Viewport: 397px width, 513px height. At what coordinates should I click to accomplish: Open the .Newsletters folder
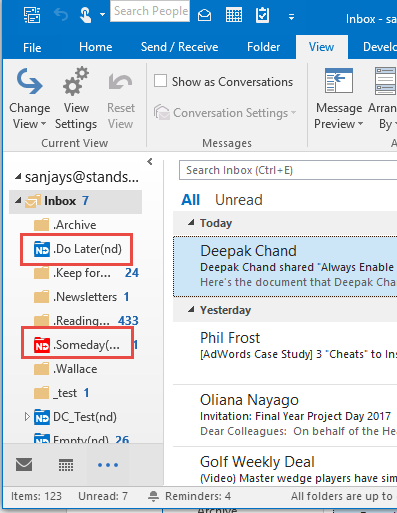pyautogui.click(x=85, y=297)
